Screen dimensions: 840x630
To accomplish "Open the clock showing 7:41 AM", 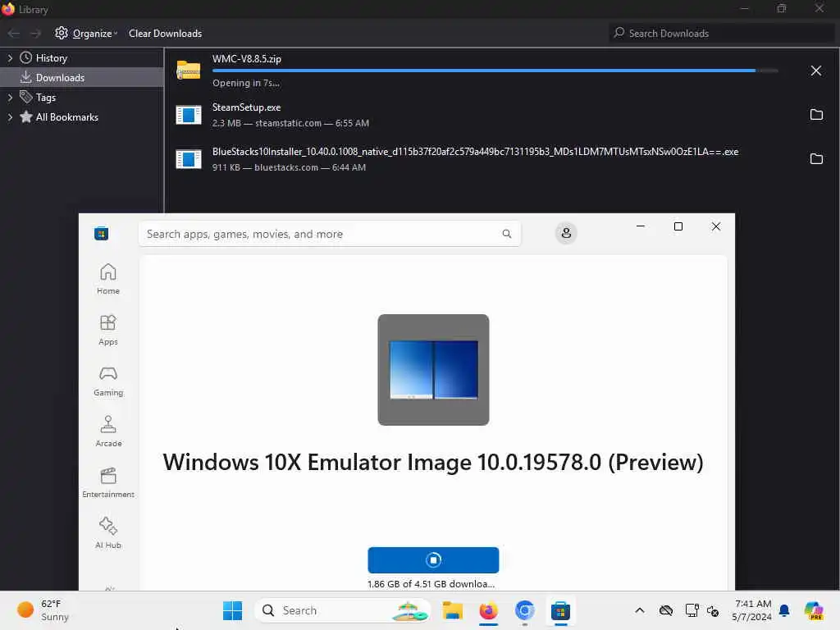I will (x=751, y=610).
